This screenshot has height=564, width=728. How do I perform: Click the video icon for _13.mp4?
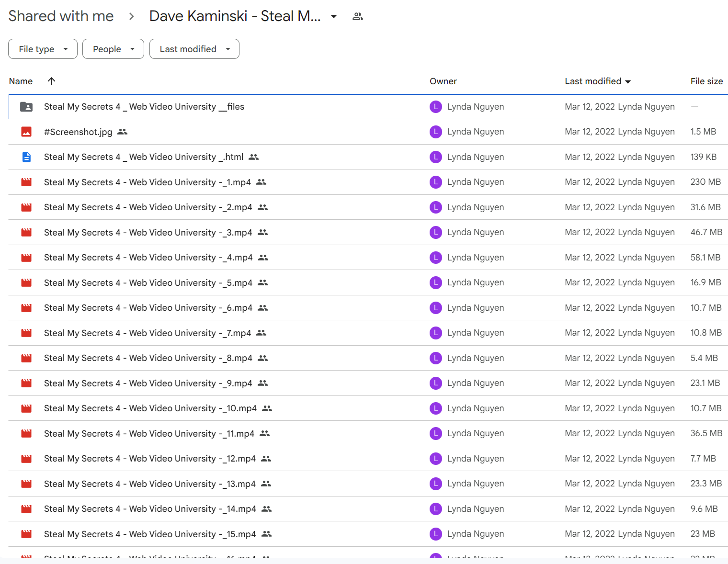(26, 484)
